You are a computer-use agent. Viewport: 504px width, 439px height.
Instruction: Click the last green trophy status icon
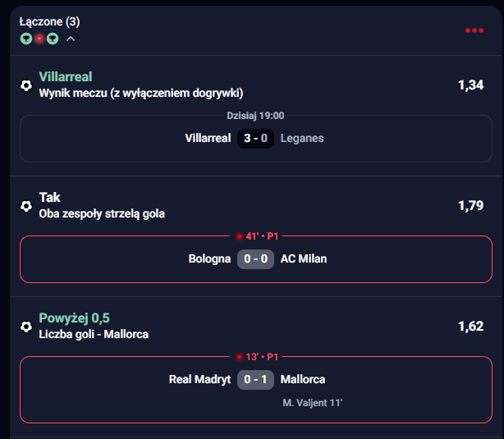(53, 39)
